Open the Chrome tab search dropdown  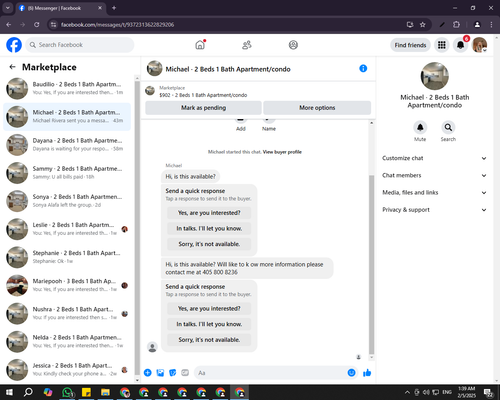coord(7,8)
